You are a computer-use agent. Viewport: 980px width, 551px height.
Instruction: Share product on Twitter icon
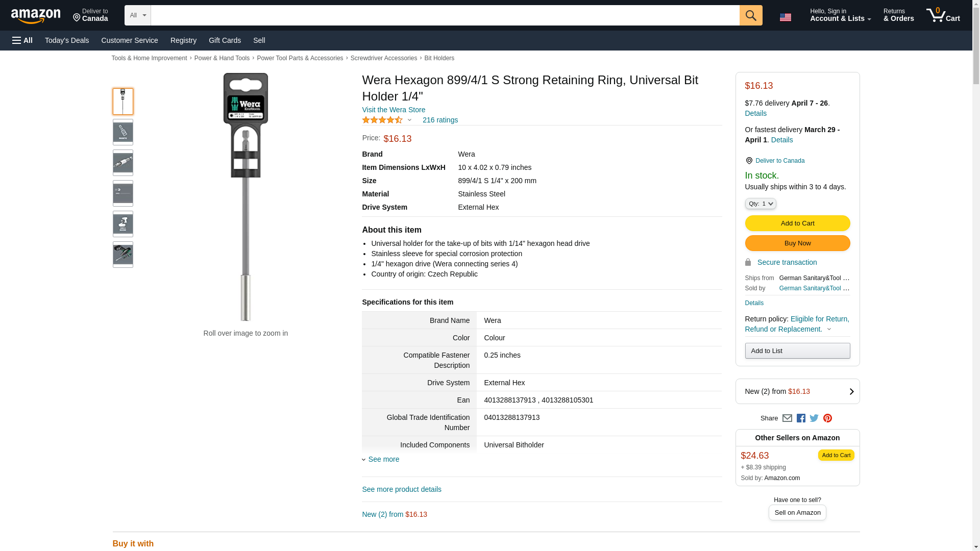click(814, 418)
